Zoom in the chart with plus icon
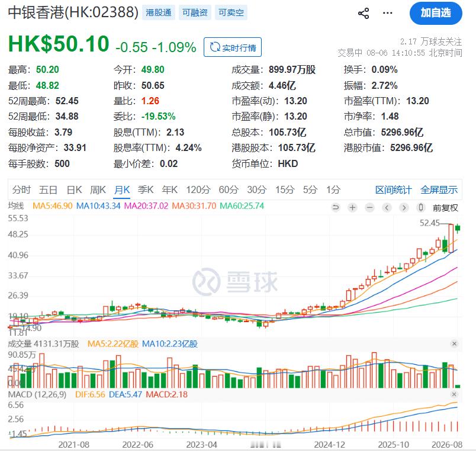This screenshot has height=453, width=476. coord(352,208)
